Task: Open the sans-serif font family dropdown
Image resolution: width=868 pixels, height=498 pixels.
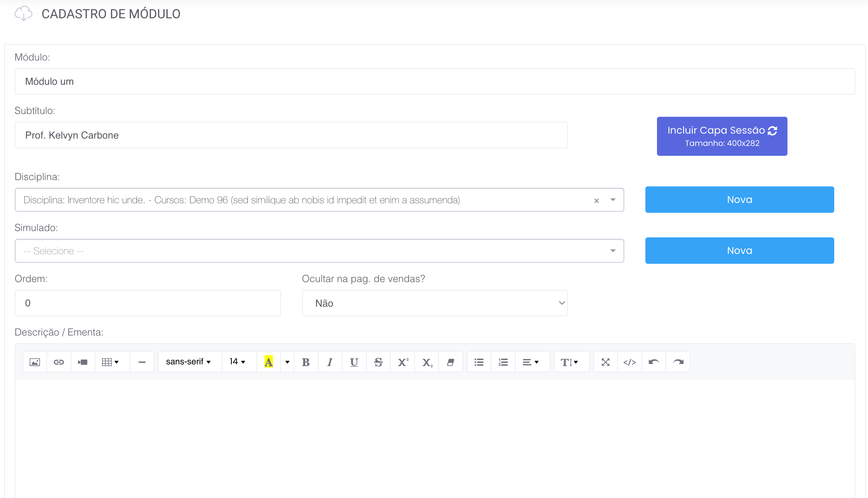Action: 189,362
